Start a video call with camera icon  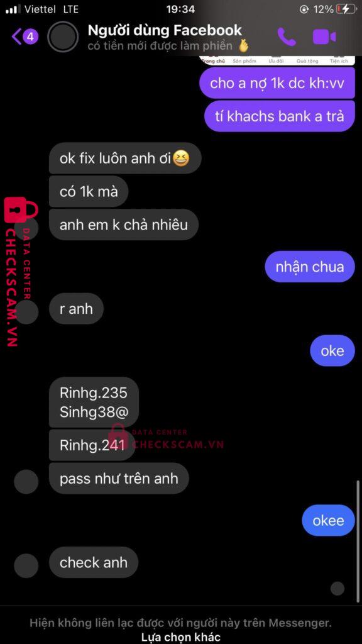pos(324,37)
